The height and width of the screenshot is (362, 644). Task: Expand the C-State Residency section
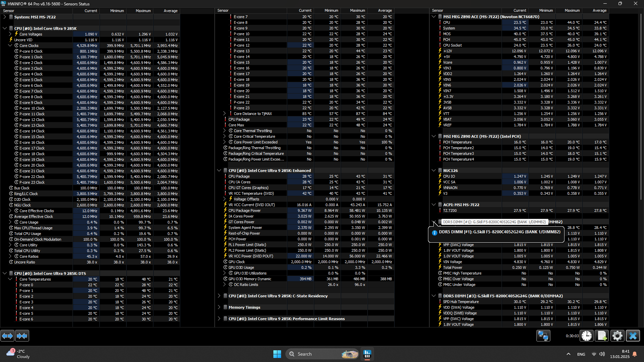pos(219,296)
